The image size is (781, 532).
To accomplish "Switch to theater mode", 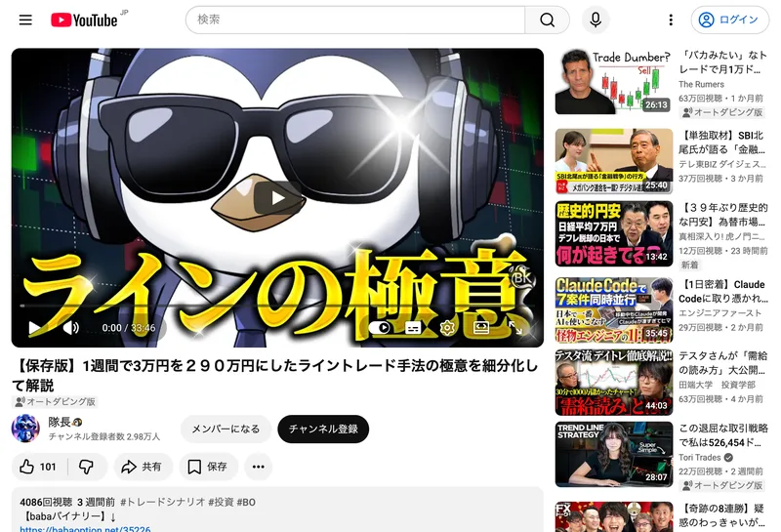I will coord(481,328).
